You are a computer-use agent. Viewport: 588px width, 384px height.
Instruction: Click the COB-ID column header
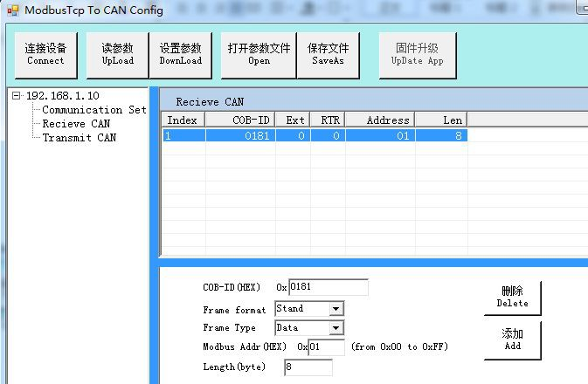click(x=240, y=120)
